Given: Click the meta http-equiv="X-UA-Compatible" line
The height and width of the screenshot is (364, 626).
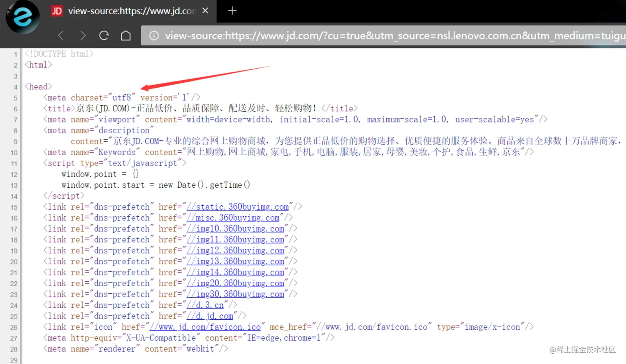Looking at the screenshot, I should [x=189, y=338].
